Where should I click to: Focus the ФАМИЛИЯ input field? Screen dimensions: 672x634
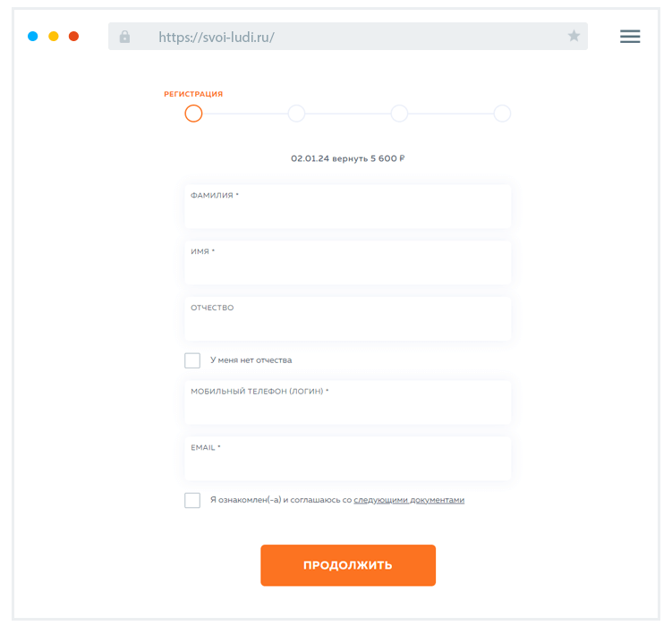click(x=347, y=212)
